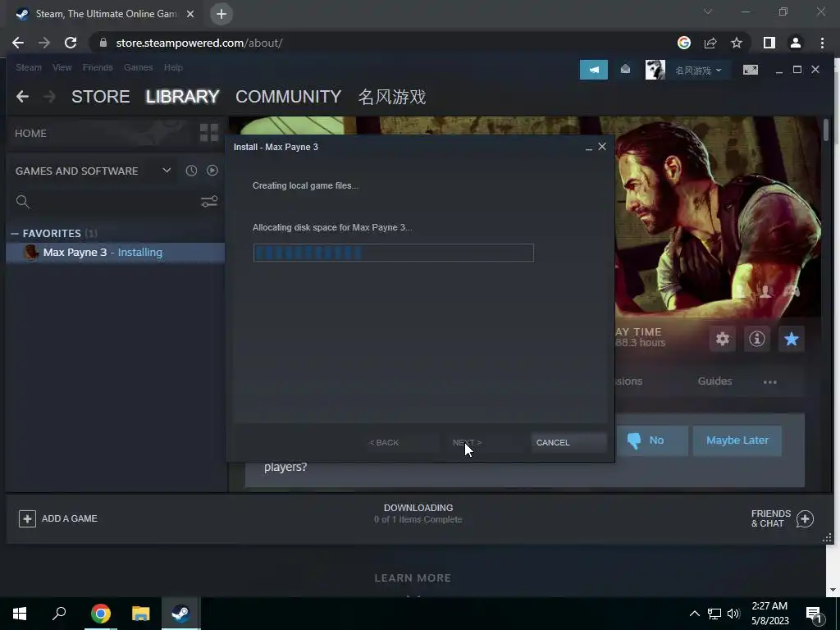Screen dimensions: 840x630
Task: Open the 名风游戏 account dropdown
Action: [698, 71]
